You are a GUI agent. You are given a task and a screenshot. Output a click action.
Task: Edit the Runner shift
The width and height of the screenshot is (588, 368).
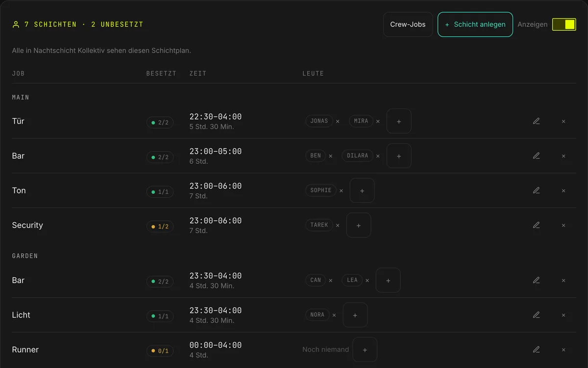click(x=537, y=350)
